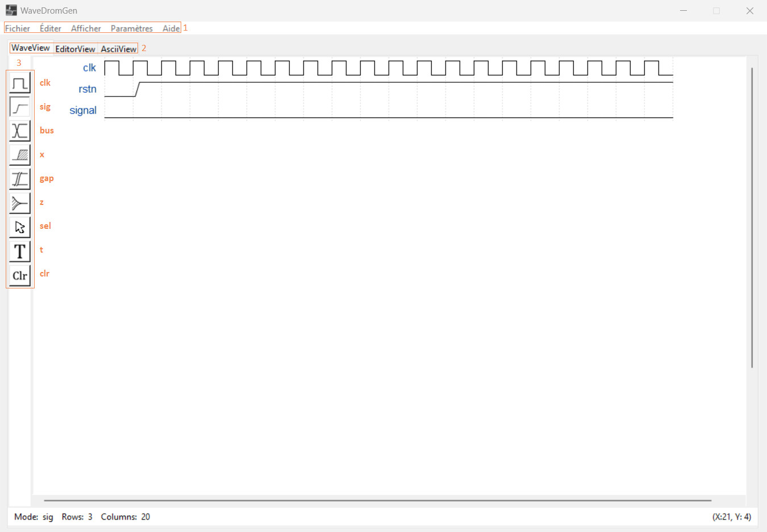Switch to the AsciiView tab
767x532 pixels.
(x=118, y=49)
